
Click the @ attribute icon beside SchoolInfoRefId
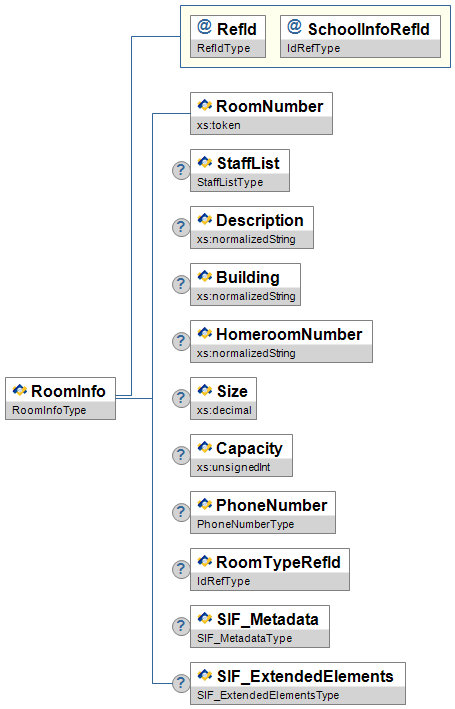(294, 27)
